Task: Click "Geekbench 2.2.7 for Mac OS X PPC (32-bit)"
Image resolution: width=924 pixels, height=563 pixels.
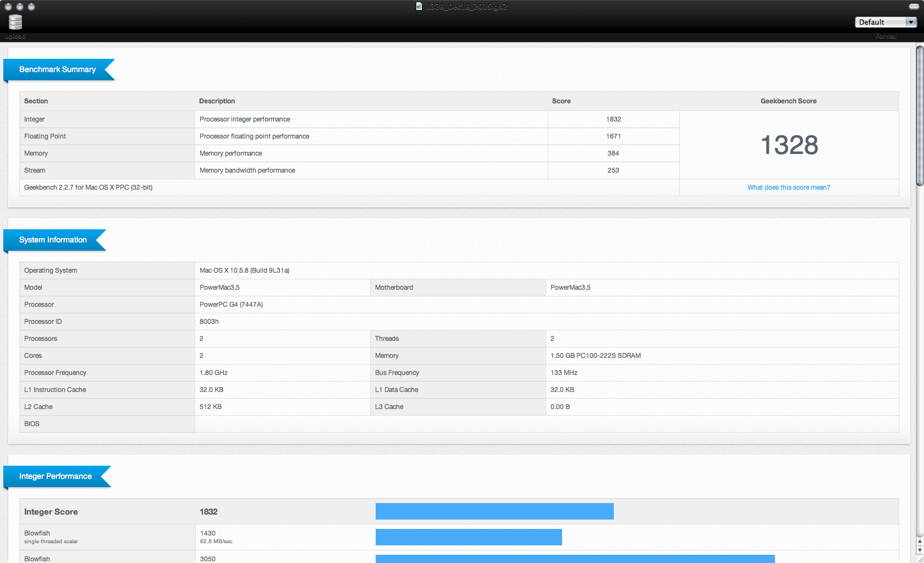Action: point(88,187)
